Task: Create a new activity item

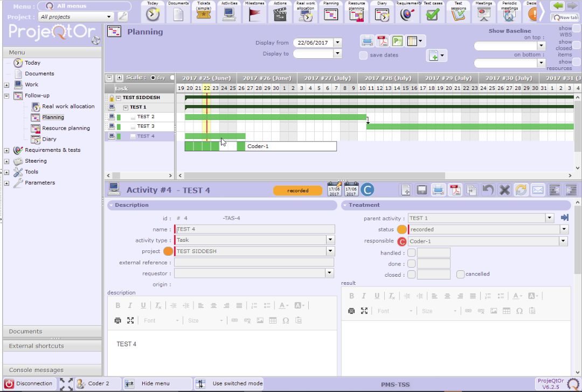Action: 406,190
